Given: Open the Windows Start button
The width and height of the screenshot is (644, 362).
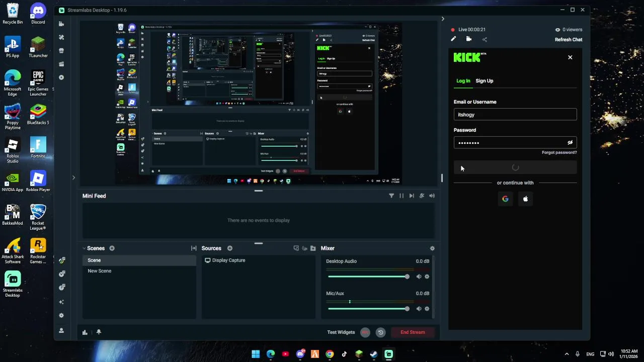Looking at the screenshot, I should coord(256,354).
